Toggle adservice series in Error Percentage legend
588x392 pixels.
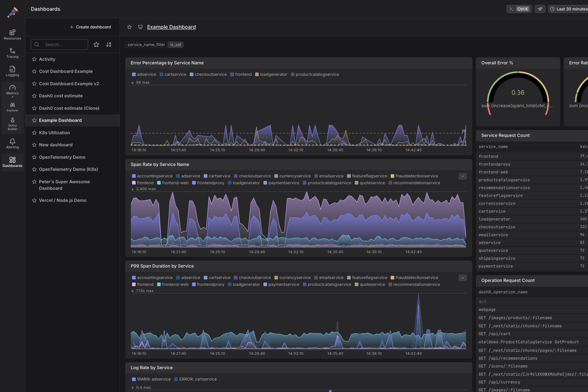pyautogui.click(x=144, y=74)
